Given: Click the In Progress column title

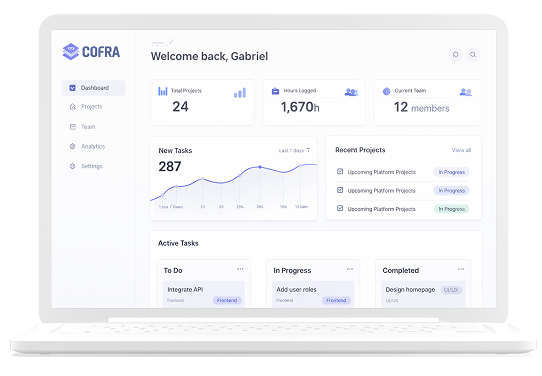Looking at the screenshot, I should (x=292, y=271).
